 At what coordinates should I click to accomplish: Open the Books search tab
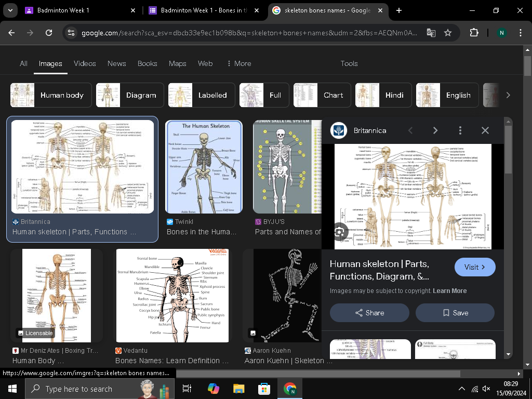[x=147, y=63]
